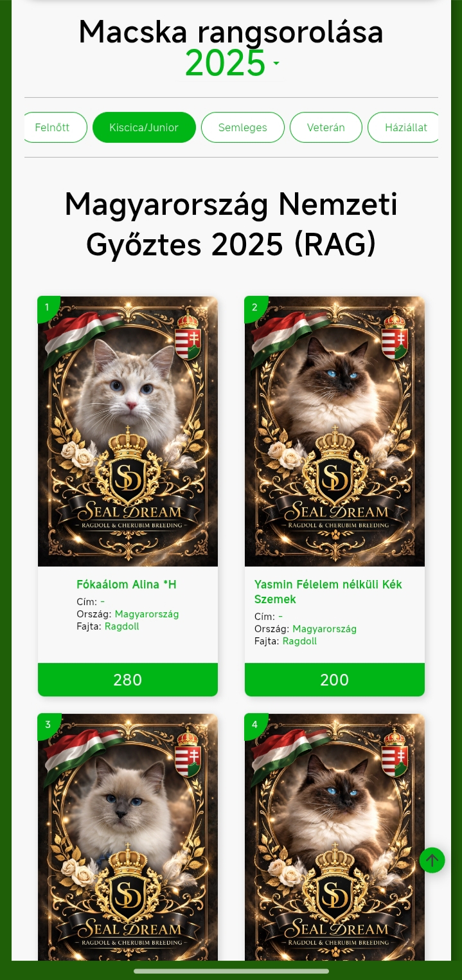Open the rank 2 Seal Dream card image
This screenshot has height=980, width=462.
pyautogui.click(x=335, y=431)
